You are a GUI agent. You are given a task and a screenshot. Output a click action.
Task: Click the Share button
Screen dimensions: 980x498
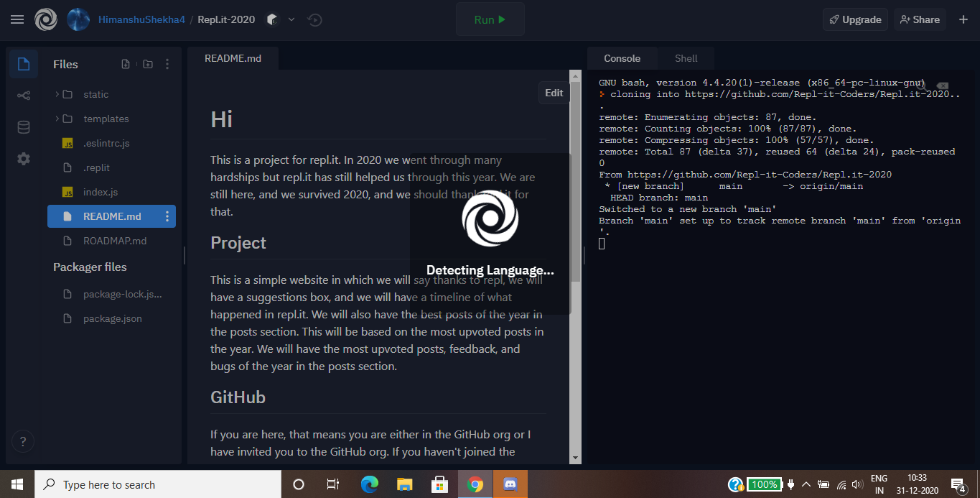920,19
